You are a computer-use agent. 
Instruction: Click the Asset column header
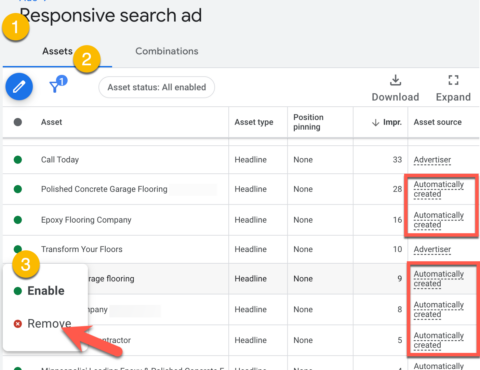[51, 122]
